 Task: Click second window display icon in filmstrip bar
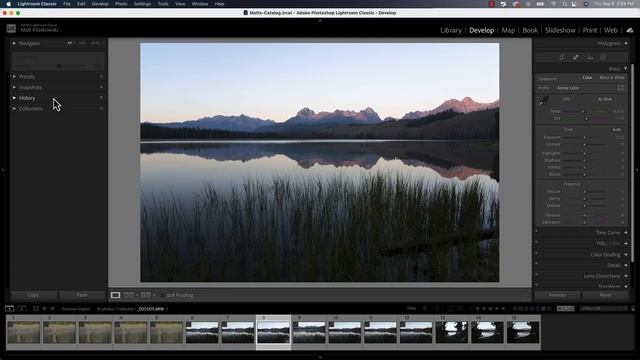[22, 309]
